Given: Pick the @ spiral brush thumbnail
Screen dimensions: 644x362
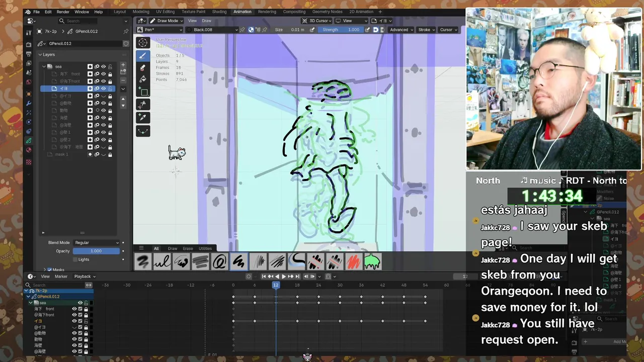Looking at the screenshot, I should pos(219,261).
